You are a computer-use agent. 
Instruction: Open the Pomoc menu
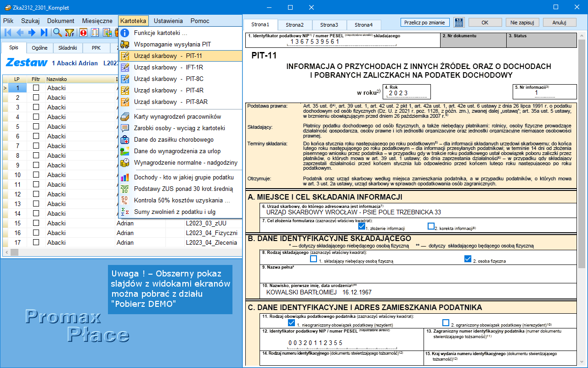point(200,21)
